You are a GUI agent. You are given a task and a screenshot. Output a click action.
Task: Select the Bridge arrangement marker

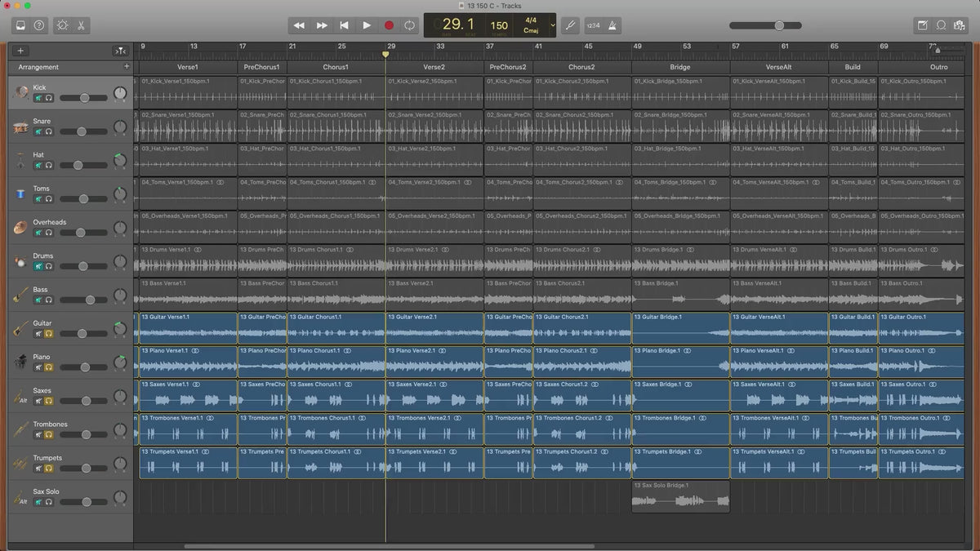[x=679, y=67]
